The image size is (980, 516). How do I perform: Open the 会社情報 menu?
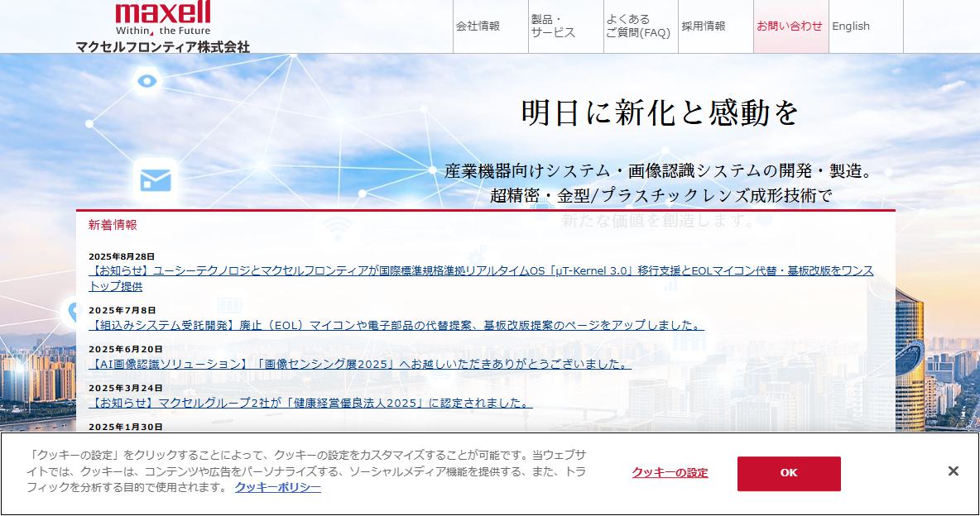491,26
